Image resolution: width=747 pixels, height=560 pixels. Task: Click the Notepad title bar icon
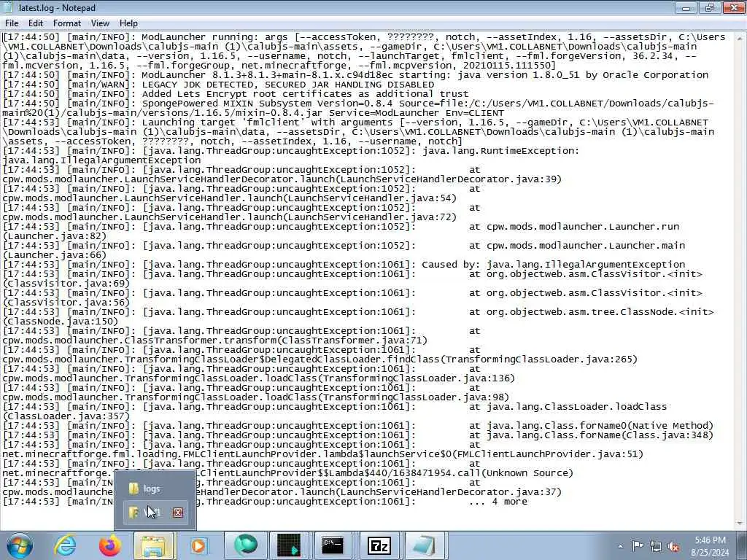point(7,7)
